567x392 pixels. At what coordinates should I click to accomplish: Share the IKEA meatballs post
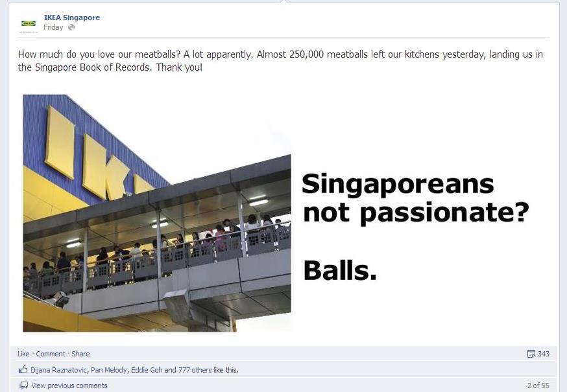[x=80, y=354]
